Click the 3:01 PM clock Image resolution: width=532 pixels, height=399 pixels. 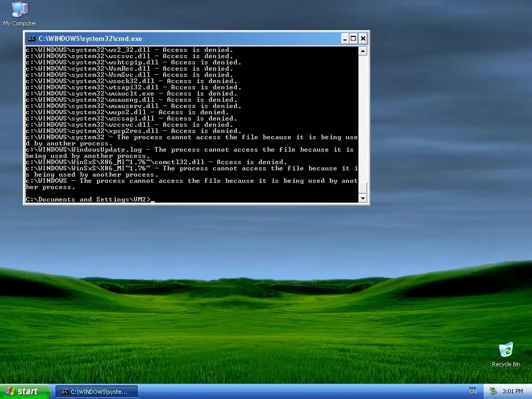[512, 391]
